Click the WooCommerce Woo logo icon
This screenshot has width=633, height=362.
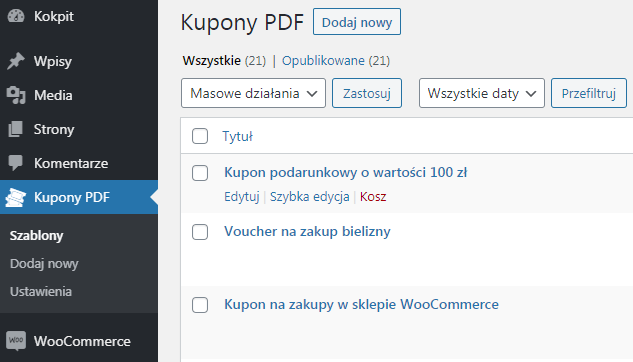click(16, 341)
